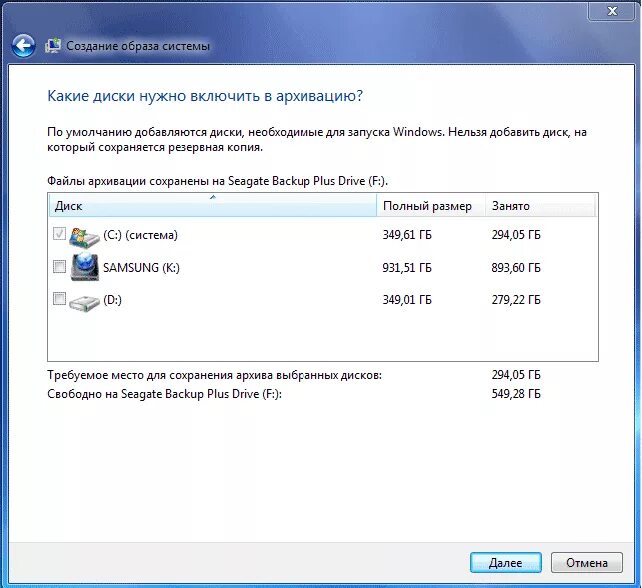Click the 'Файлы архивации сохранены на Seagate' text
Image resolution: width=642 pixels, height=588 pixels.
click(217, 181)
